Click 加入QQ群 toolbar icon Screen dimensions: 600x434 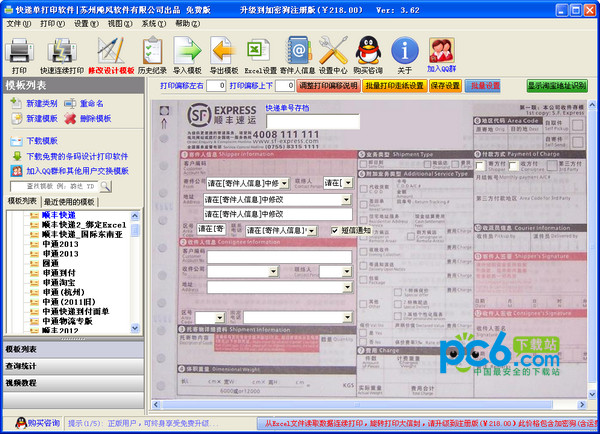pos(442,50)
